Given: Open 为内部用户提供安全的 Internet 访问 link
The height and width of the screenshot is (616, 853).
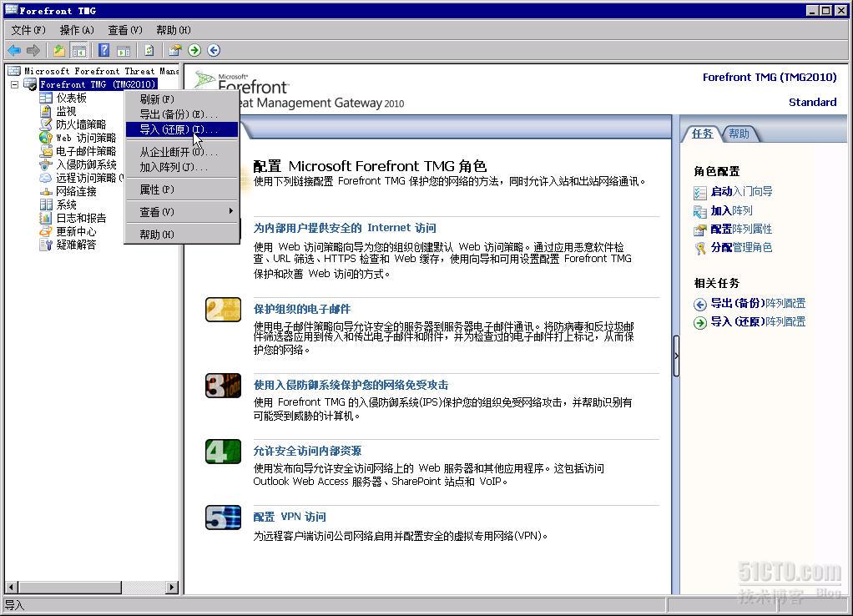Looking at the screenshot, I should tap(345, 228).
